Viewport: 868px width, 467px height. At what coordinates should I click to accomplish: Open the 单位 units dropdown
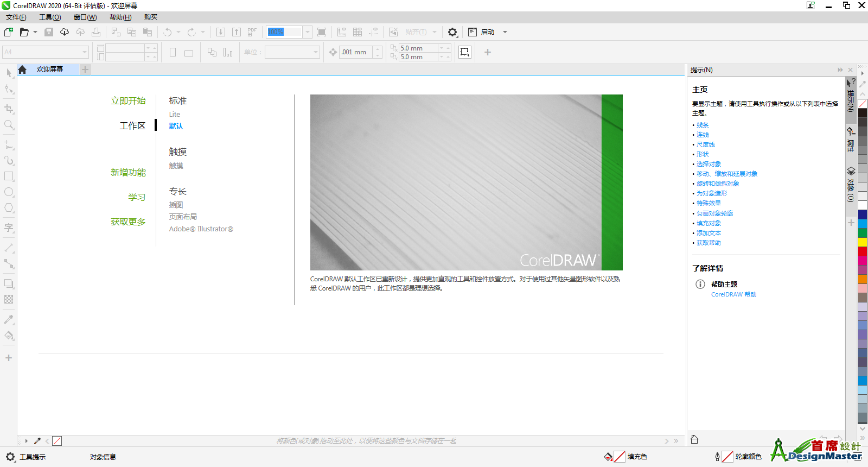[x=316, y=52]
